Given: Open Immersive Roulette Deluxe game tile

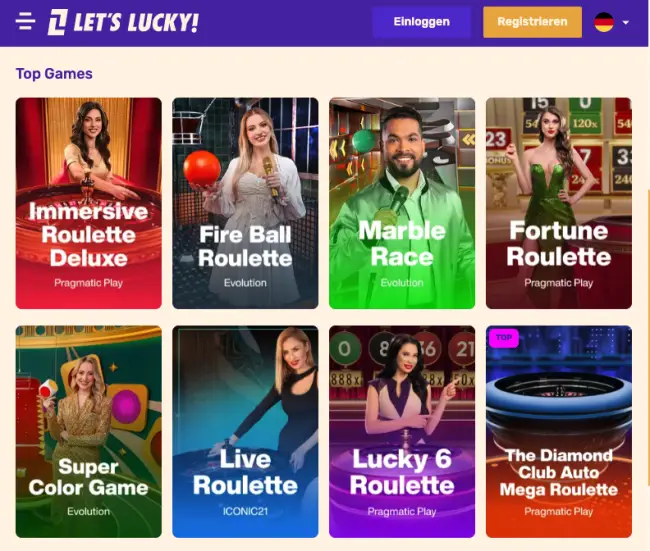Looking at the screenshot, I should pyautogui.click(x=88, y=203).
